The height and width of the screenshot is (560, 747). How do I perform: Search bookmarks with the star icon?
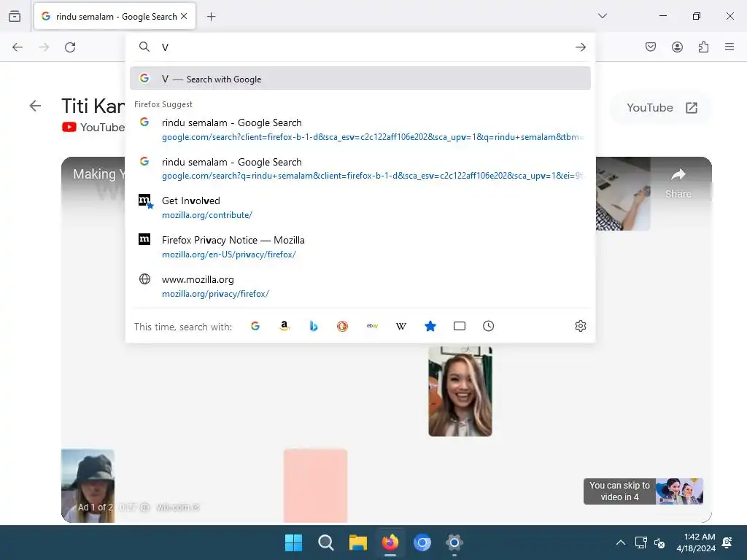tap(430, 326)
